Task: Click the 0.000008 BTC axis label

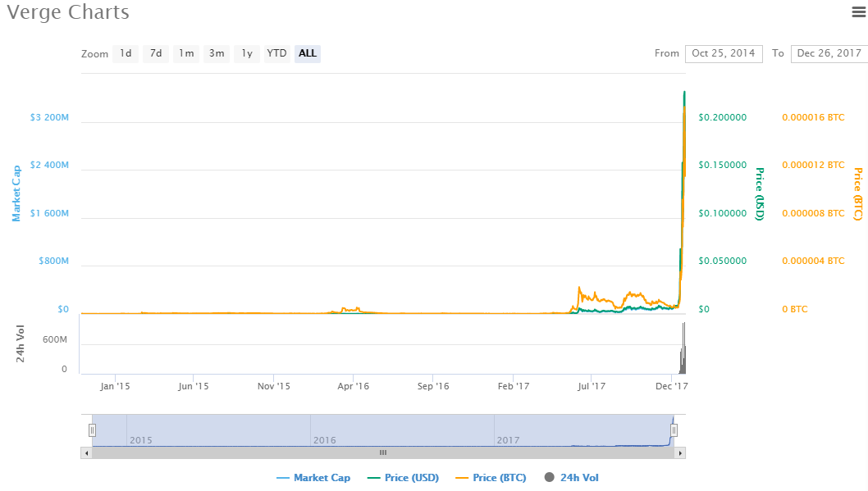Action: pos(813,213)
